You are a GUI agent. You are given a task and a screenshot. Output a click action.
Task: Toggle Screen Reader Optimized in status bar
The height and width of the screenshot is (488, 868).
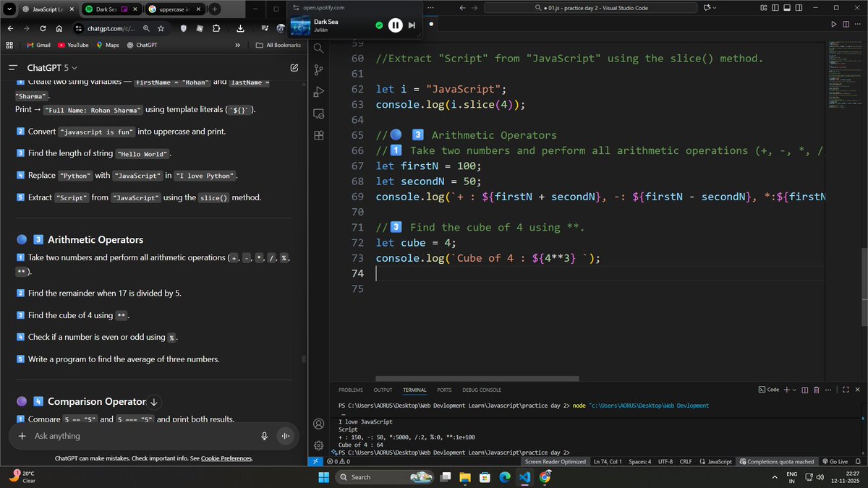coord(556,461)
